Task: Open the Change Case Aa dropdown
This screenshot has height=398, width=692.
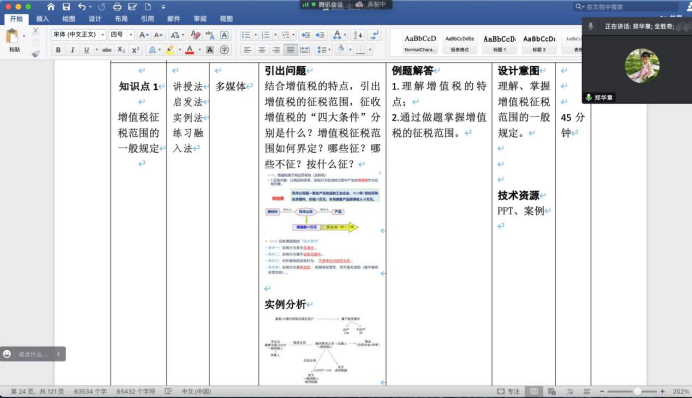Action: [x=177, y=35]
